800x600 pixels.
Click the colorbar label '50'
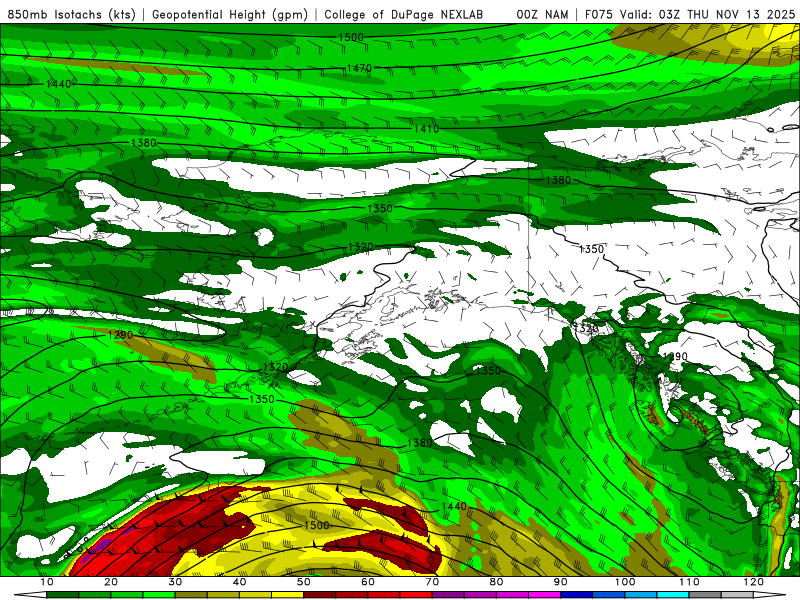tap(304, 582)
